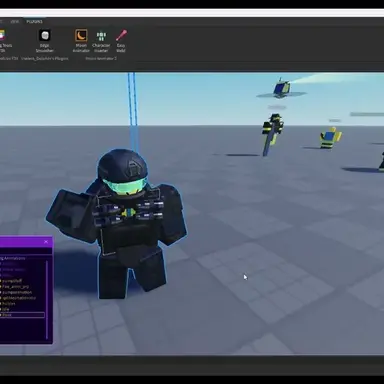Select the yellow noob character in vest
The image size is (384, 384).
point(330,137)
